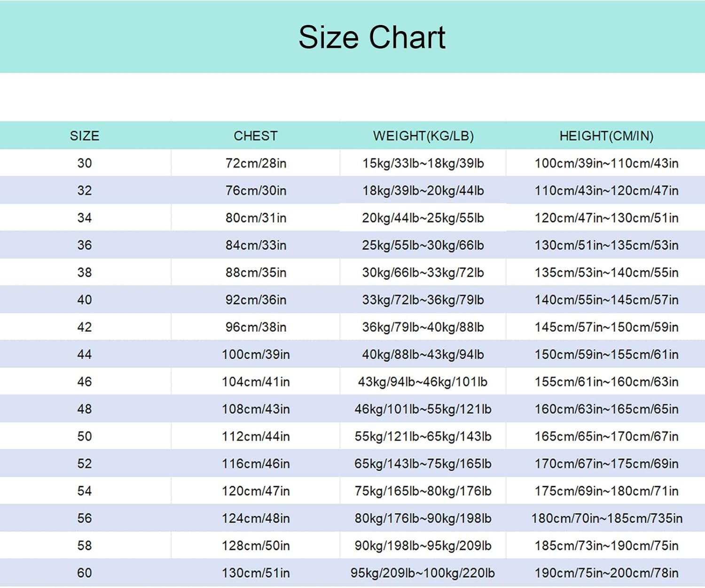Click chest value 92cm/36in
This screenshot has height=588, width=705.
(x=256, y=300)
